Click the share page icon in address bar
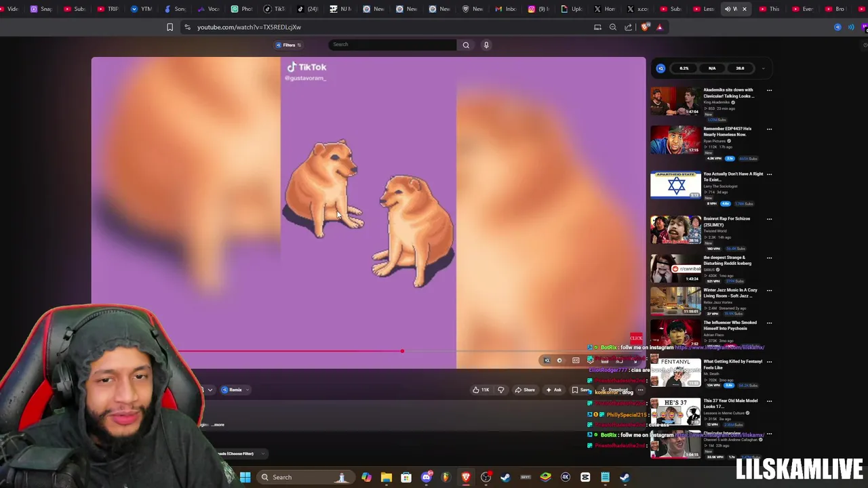868x488 pixels. pos(628,27)
